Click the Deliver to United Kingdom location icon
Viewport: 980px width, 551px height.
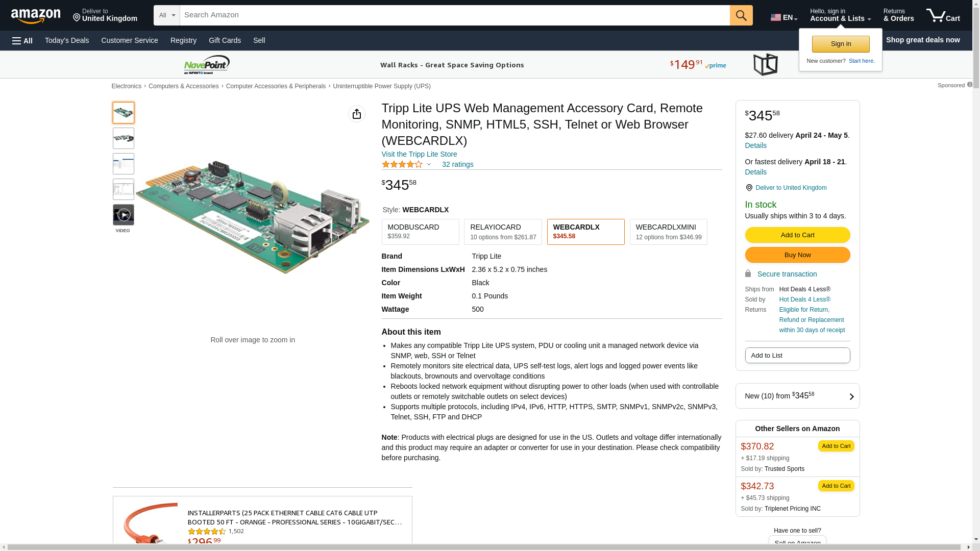point(77,18)
